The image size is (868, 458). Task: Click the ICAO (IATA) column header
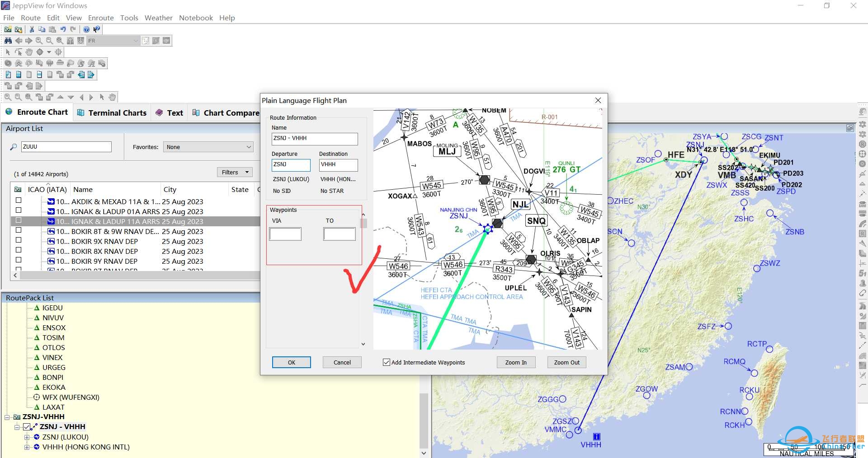tap(47, 190)
